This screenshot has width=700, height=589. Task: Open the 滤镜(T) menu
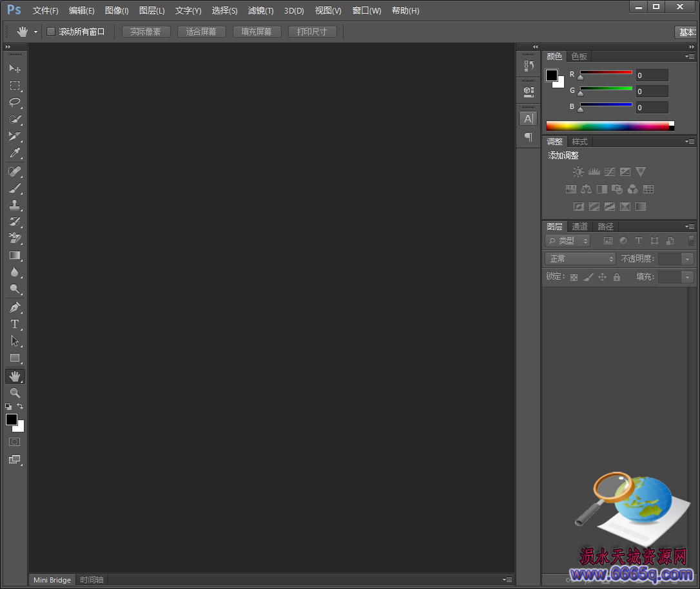point(260,11)
